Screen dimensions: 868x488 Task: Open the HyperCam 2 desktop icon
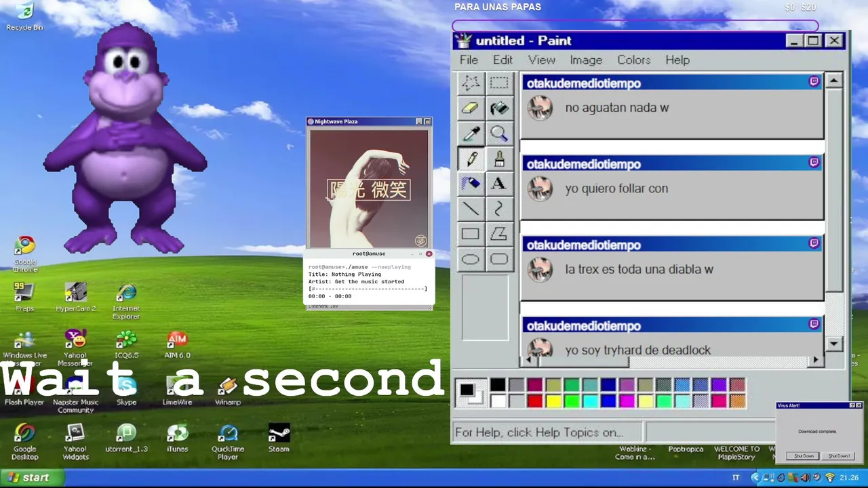click(75, 296)
